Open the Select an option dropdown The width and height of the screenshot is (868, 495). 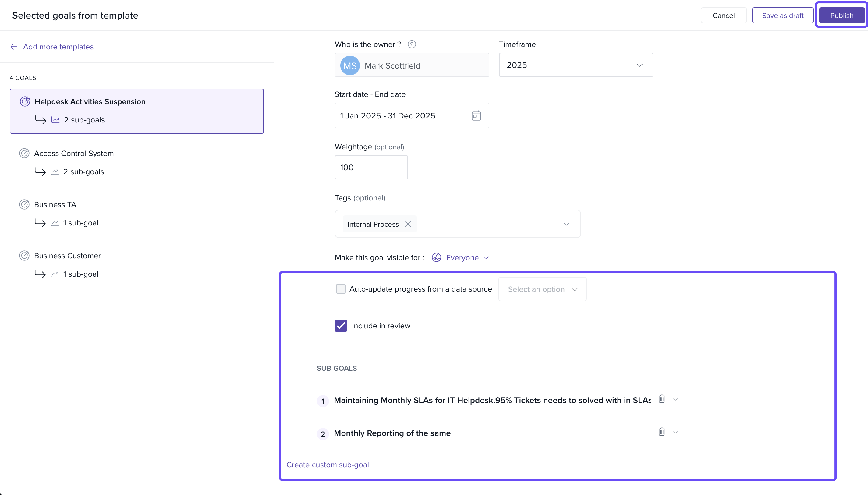pyautogui.click(x=542, y=289)
